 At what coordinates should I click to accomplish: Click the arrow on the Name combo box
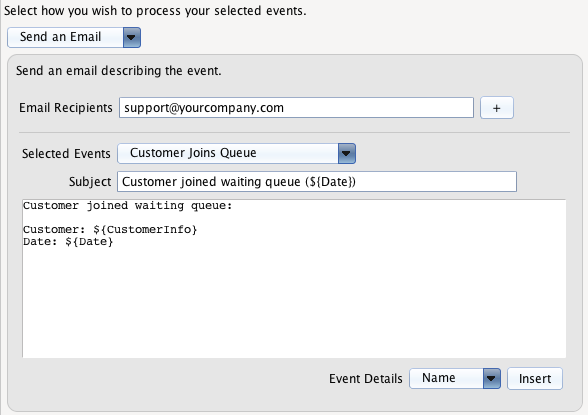click(x=492, y=379)
